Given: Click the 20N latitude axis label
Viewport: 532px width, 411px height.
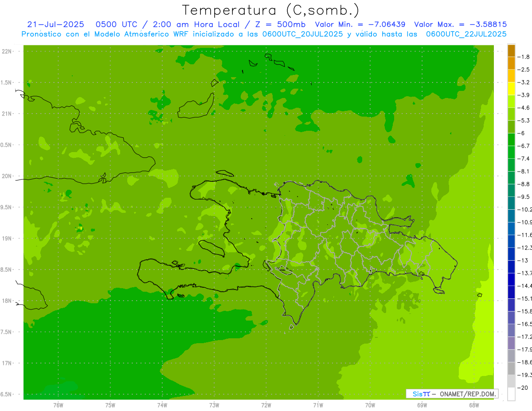Looking at the screenshot, I should [7, 176].
